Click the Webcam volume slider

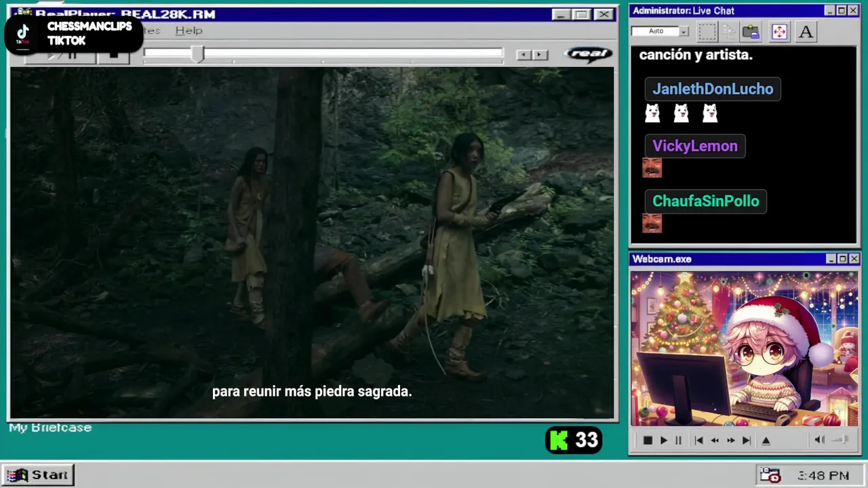pyautogui.click(x=841, y=440)
